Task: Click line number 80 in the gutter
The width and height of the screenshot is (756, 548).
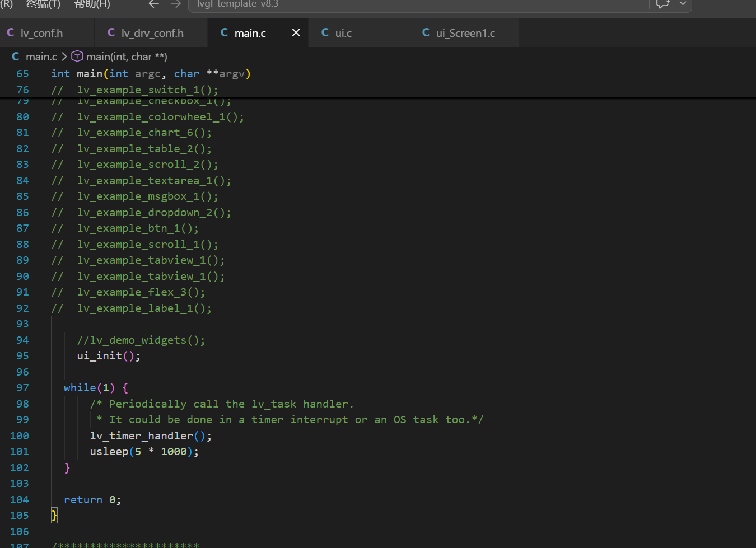Action: pos(22,117)
